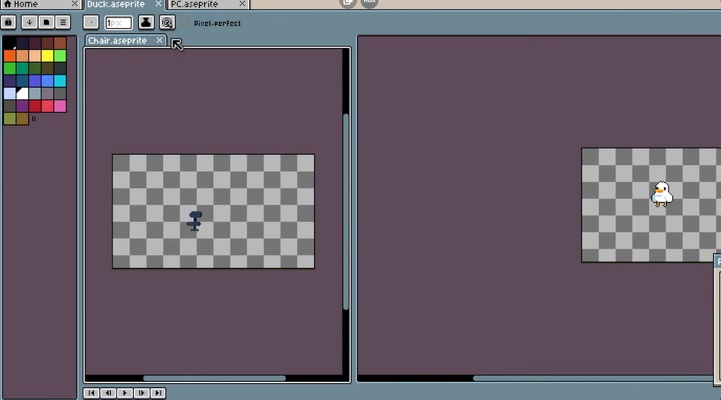Screen dimensions: 721x400
Task: Select the yellow palette swatch
Action: 47,56
